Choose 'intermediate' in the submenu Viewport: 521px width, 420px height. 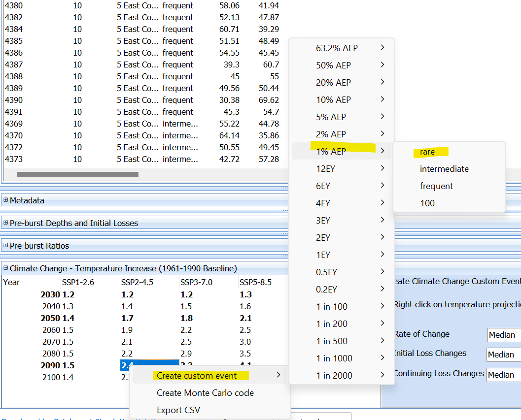444,169
